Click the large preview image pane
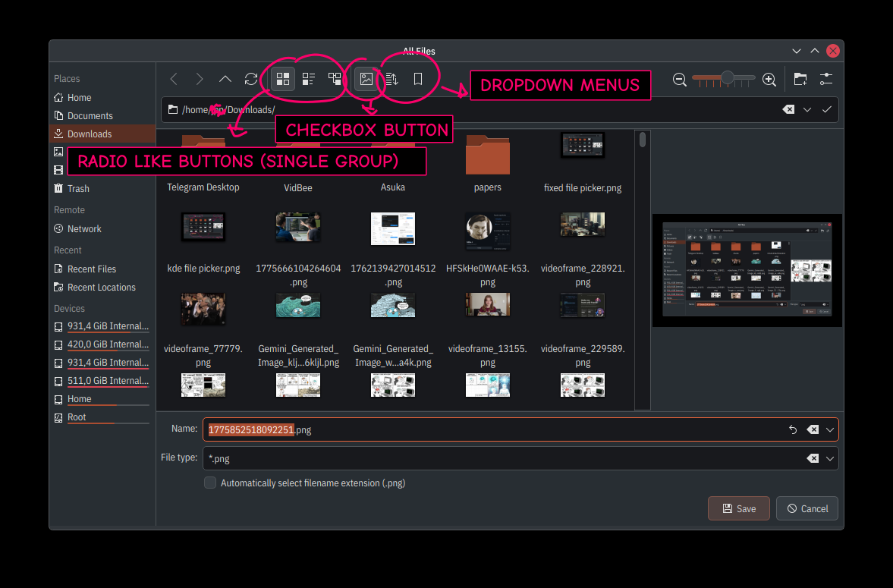This screenshot has height=588, width=893. [x=747, y=271]
